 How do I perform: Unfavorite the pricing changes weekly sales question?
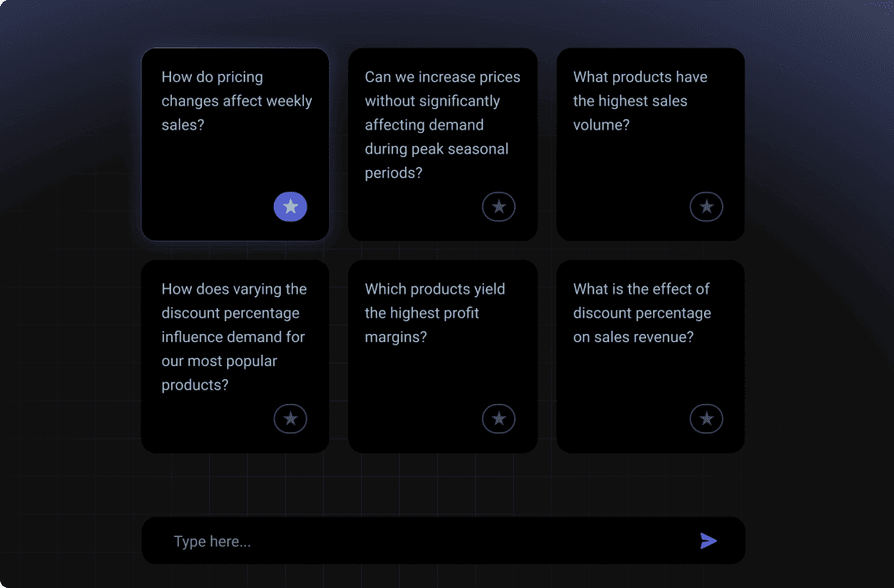click(x=290, y=207)
